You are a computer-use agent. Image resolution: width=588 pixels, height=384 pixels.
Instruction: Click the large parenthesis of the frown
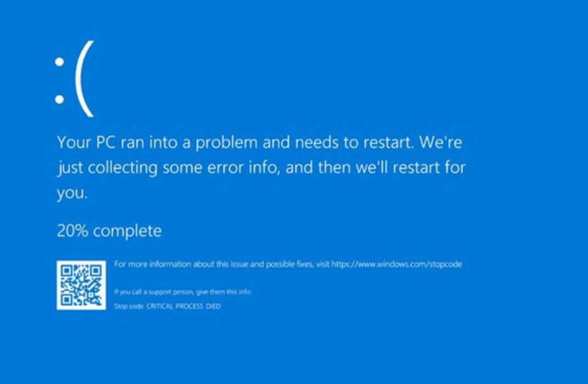click(x=84, y=79)
